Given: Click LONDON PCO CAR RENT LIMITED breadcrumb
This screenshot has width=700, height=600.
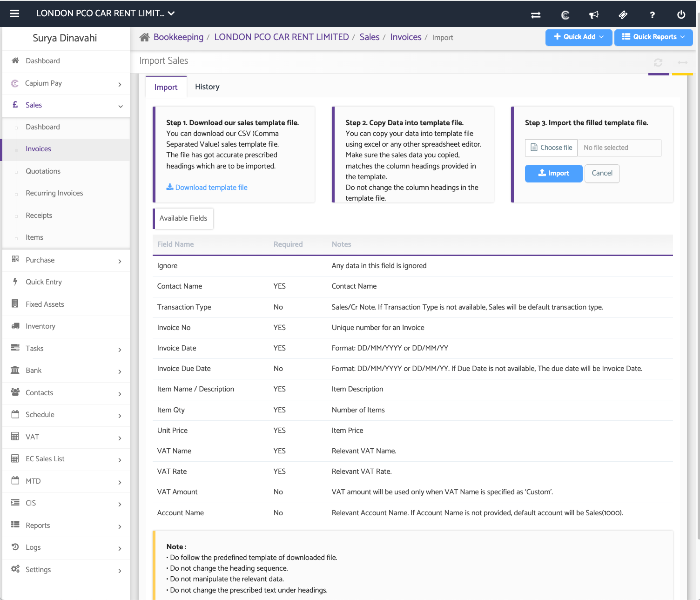Looking at the screenshot, I should coord(282,37).
